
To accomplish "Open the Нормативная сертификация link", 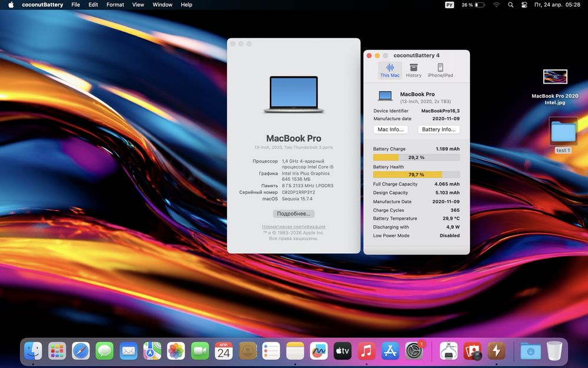I will [293, 227].
